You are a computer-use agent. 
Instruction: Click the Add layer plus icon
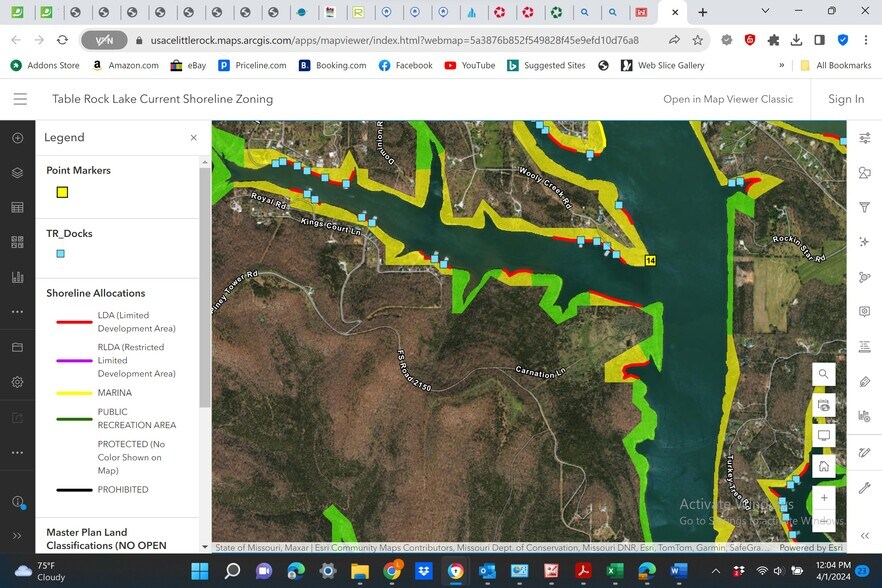[x=17, y=138]
